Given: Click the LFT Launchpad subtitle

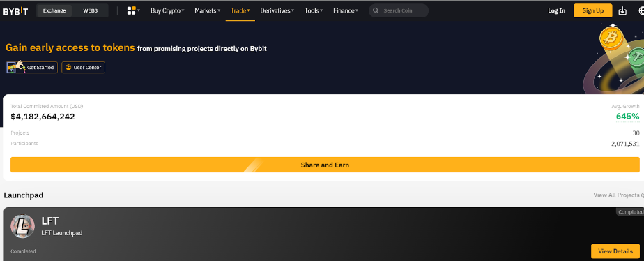Looking at the screenshot, I should [x=61, y=233].
